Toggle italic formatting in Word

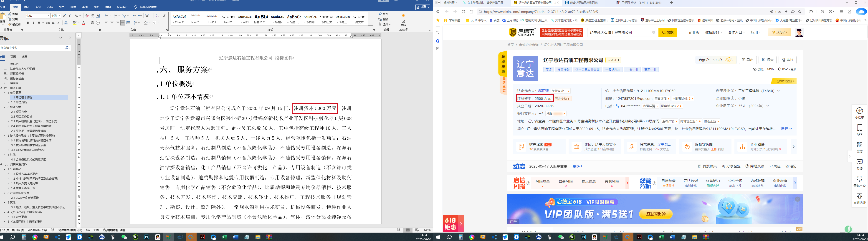33,23
